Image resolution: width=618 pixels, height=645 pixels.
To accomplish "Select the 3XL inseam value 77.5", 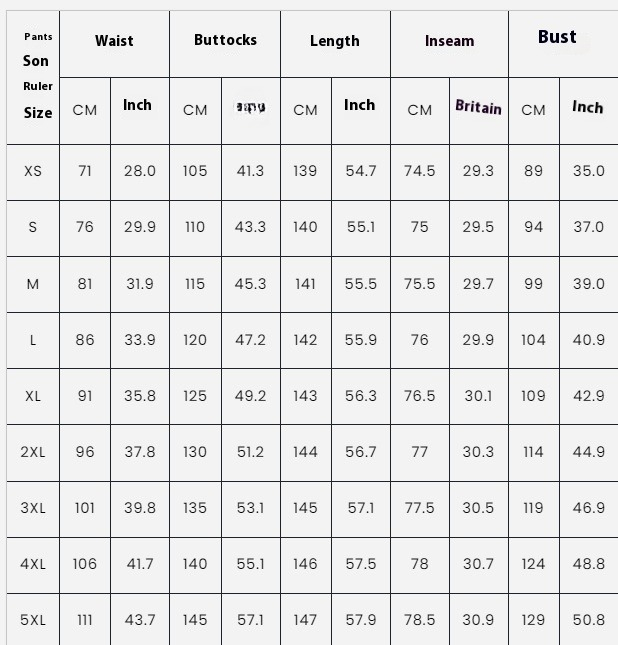I will click(420, 508).
